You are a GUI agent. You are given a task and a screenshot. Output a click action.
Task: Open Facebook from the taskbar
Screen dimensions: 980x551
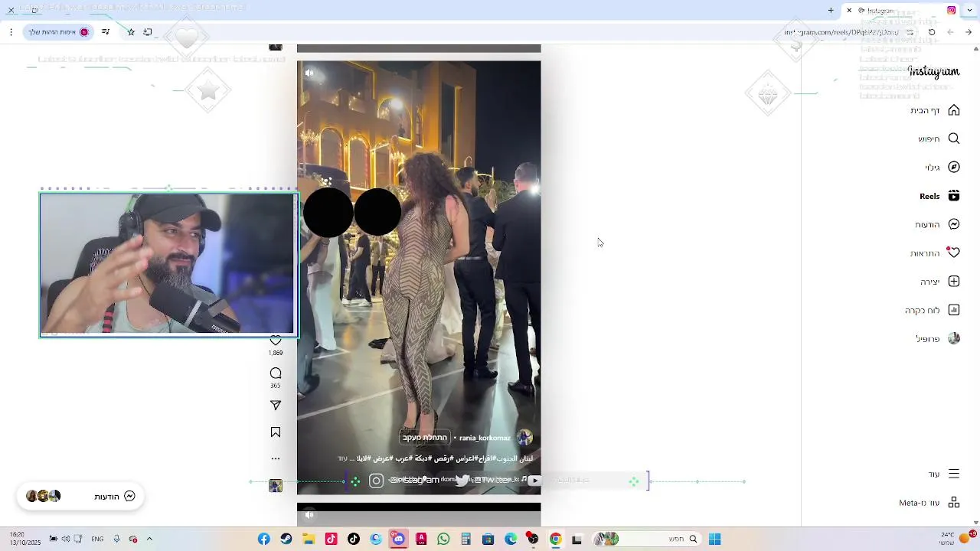pos(264,540)
